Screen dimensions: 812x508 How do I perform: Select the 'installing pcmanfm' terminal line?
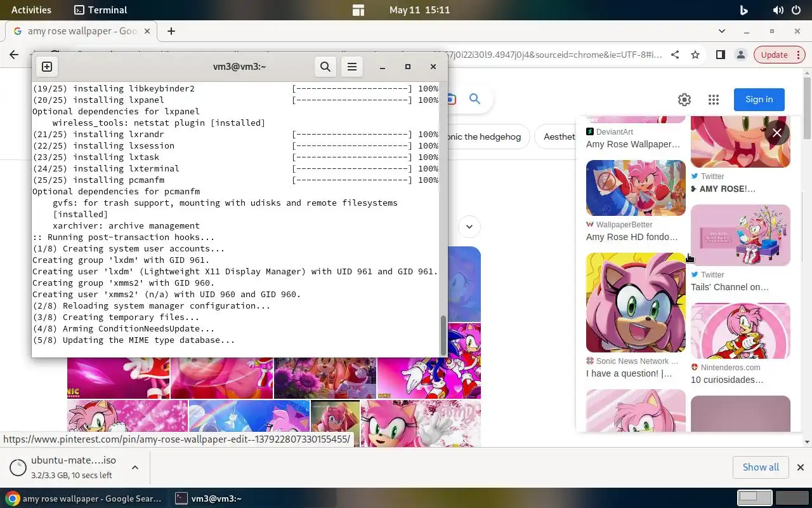pos(235,180)
